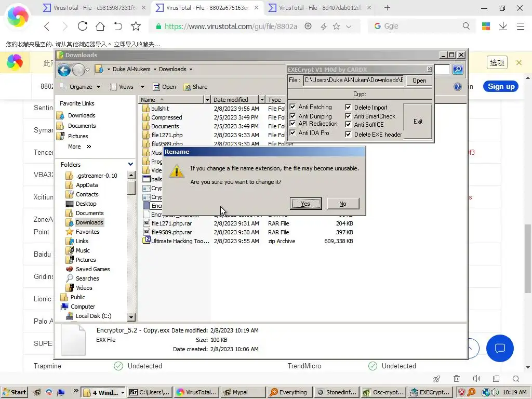Open the Explorer help question mark icon

tap(457, 87)
